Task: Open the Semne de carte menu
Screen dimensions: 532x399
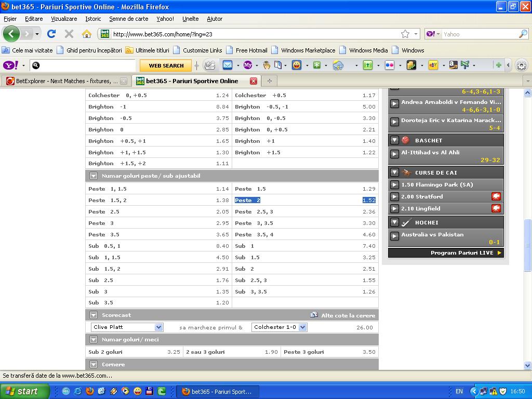Action: 129,19
